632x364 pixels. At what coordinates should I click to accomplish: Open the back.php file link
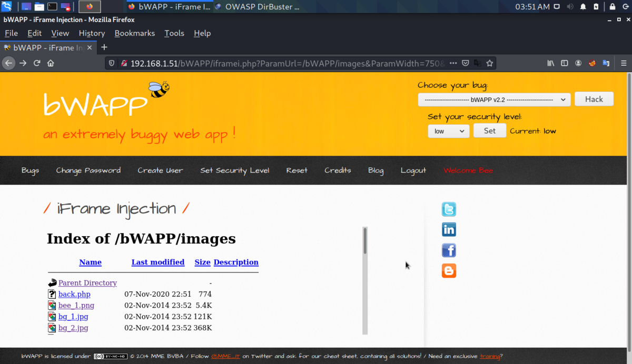pos(74,294)
